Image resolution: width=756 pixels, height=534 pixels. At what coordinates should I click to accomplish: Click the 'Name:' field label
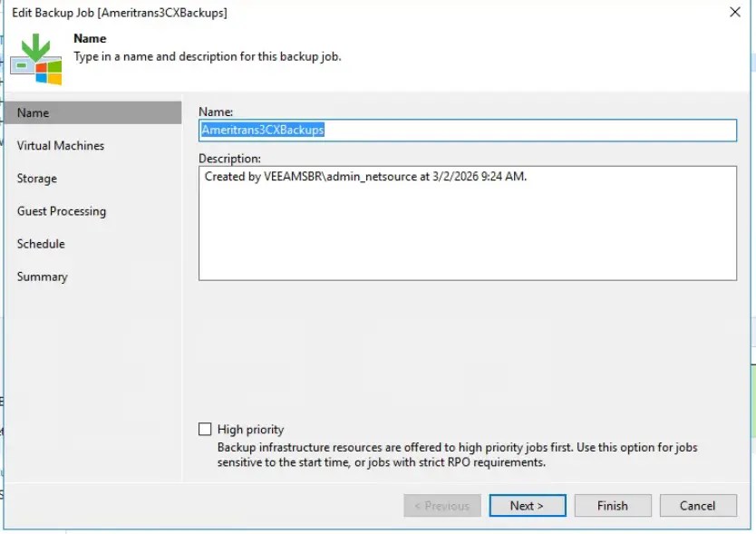point(216,112)
